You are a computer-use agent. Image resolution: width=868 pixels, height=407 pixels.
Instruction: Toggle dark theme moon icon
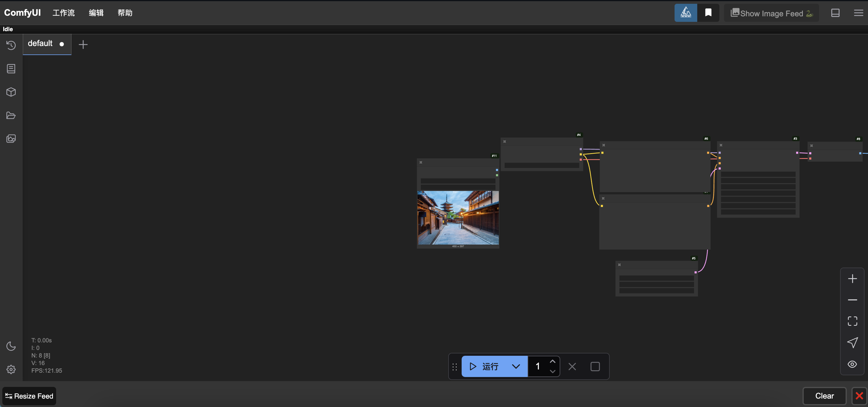(x=11, y=346)
